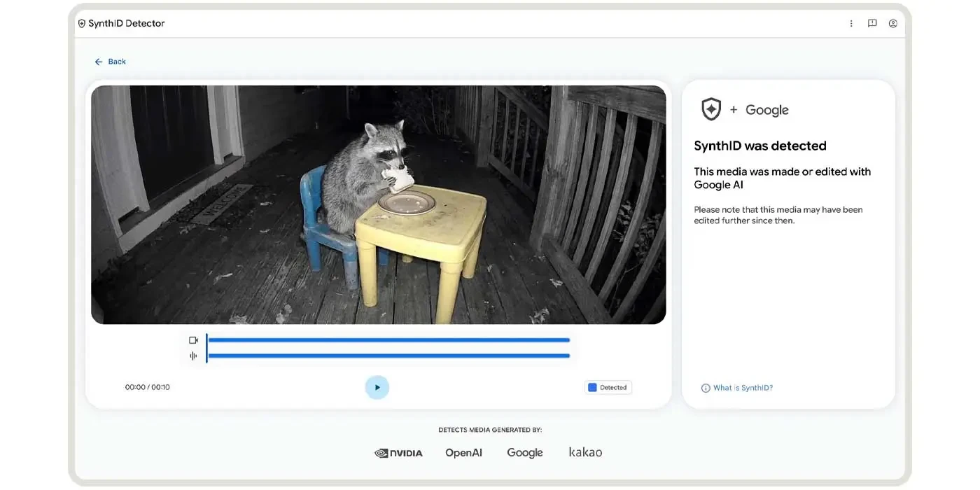Viewport: 980px width, 490px height.
Task: Click the video camera track icon
Action: click(x=193, y=340)
